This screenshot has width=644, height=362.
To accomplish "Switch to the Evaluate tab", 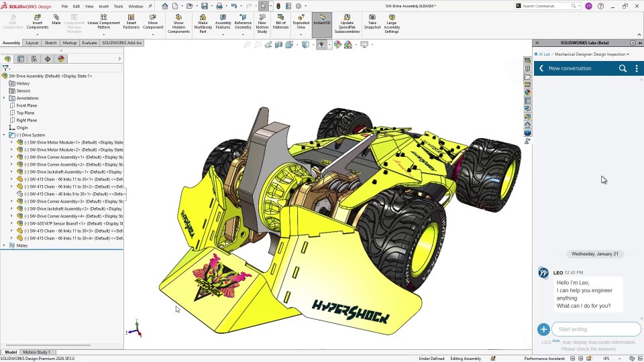I will [89, 43].
